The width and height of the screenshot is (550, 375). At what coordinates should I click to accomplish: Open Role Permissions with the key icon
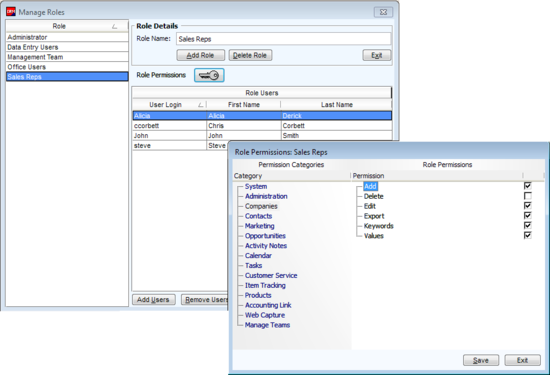pos(209,75)
